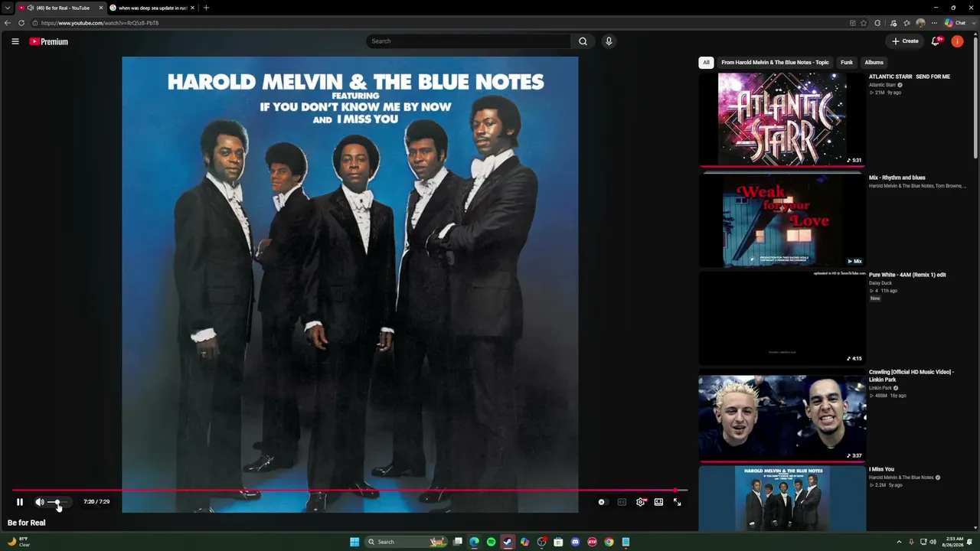
Task: Switch the player to theater mode
Action: tap(658, 502)
